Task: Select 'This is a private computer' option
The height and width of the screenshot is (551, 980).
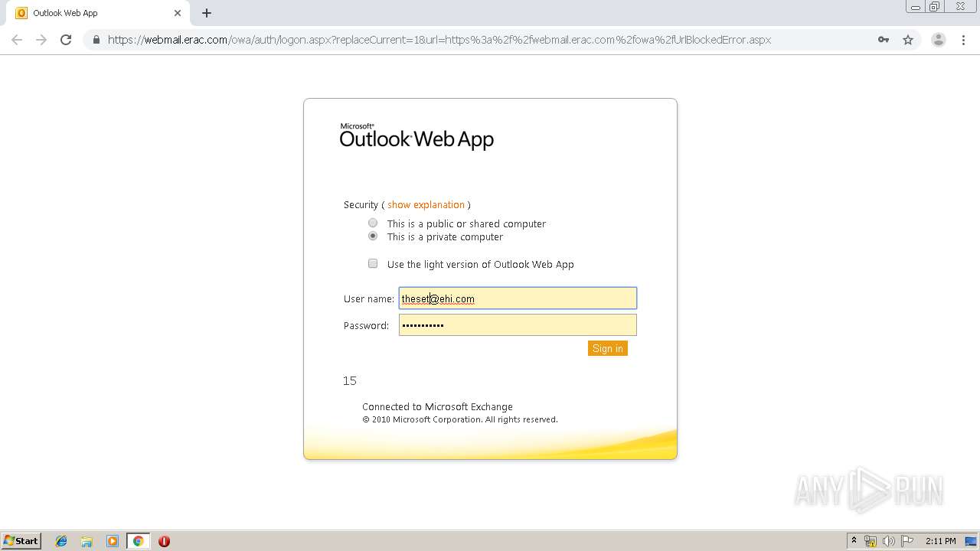Action: 373,236
